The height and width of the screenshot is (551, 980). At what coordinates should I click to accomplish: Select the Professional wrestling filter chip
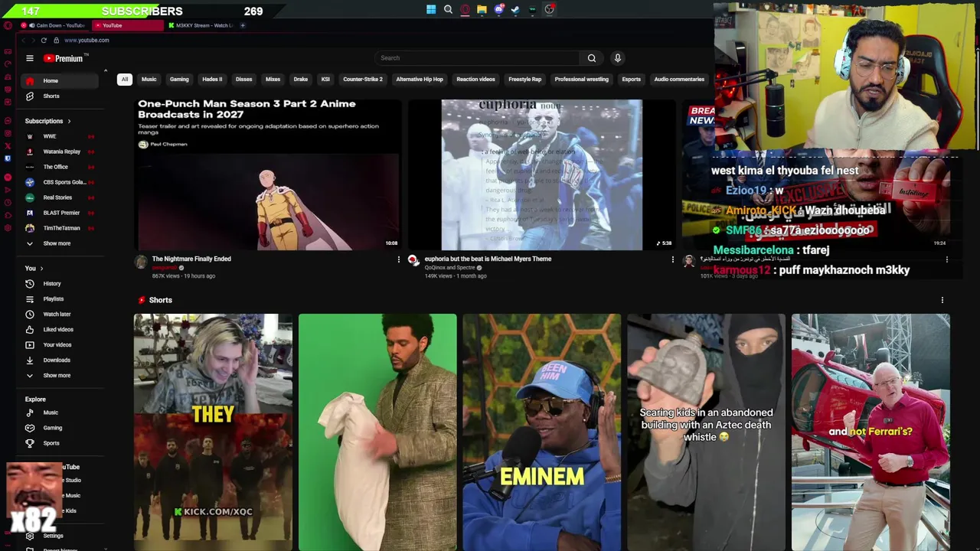point(582,79)
